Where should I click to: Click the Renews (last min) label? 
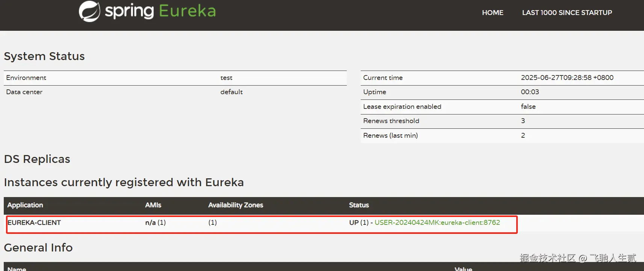click(x=390, y=135)
